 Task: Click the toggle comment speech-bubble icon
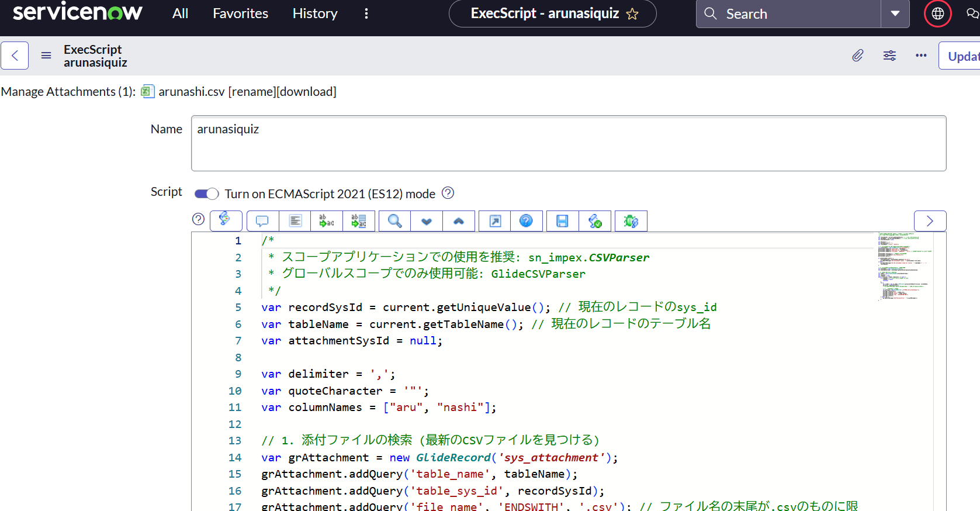[262, 221]
